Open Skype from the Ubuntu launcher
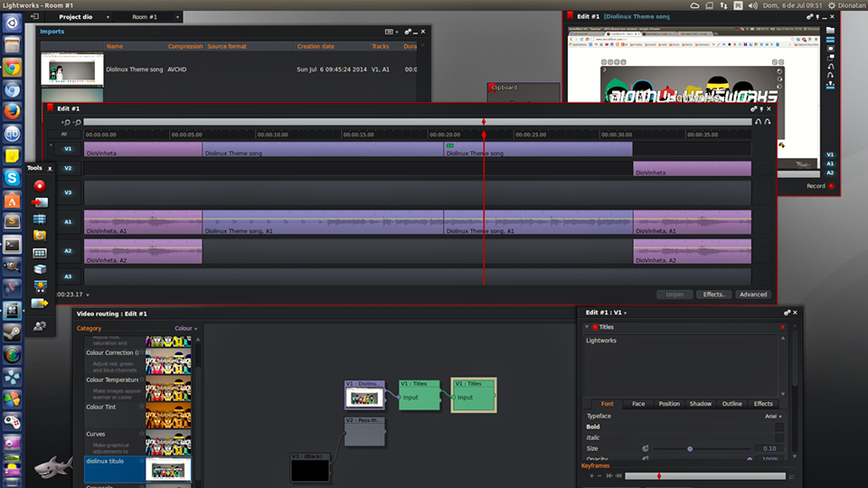Image resolution: width=868 pixels, height=488 pixels. (x=12, y=178)
